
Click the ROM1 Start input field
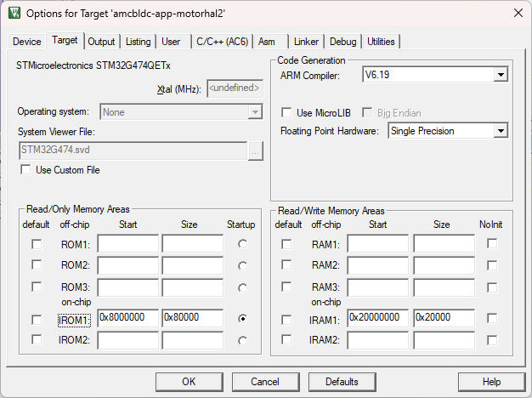pyautogui.click(x=128, y=243)
